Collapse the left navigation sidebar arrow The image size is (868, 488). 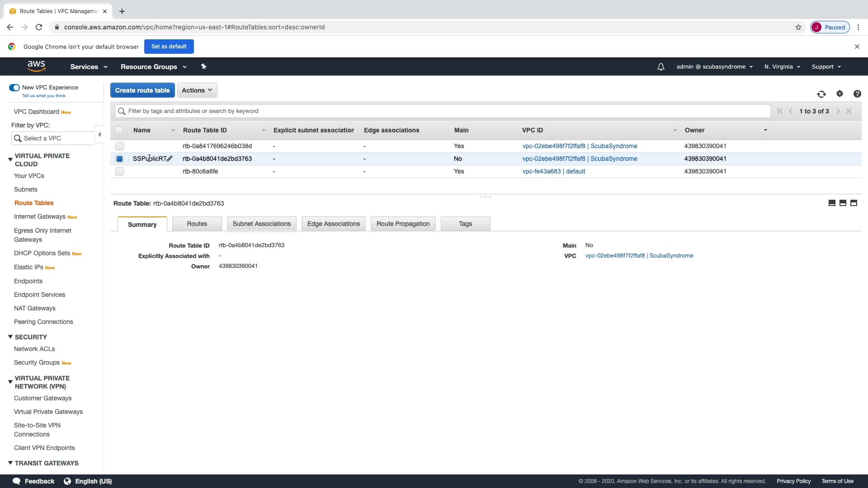pyautogui.click(x=99, y=135)
